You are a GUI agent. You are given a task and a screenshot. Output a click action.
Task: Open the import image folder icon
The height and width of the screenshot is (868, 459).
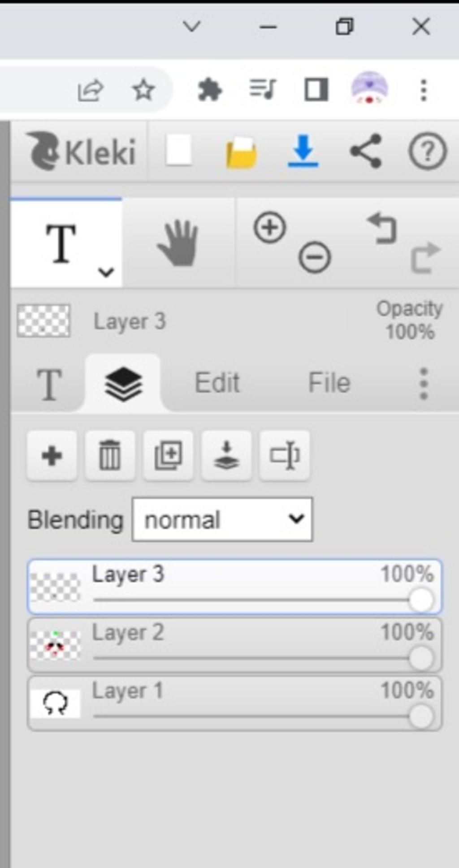[x=241, y=152]
